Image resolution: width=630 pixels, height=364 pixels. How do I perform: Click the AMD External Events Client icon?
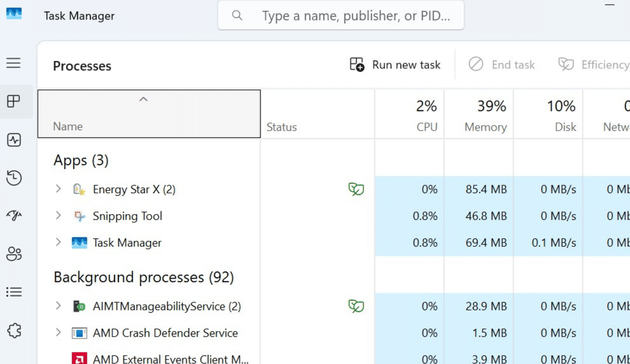pyautogui.click(x=79, y=358)
